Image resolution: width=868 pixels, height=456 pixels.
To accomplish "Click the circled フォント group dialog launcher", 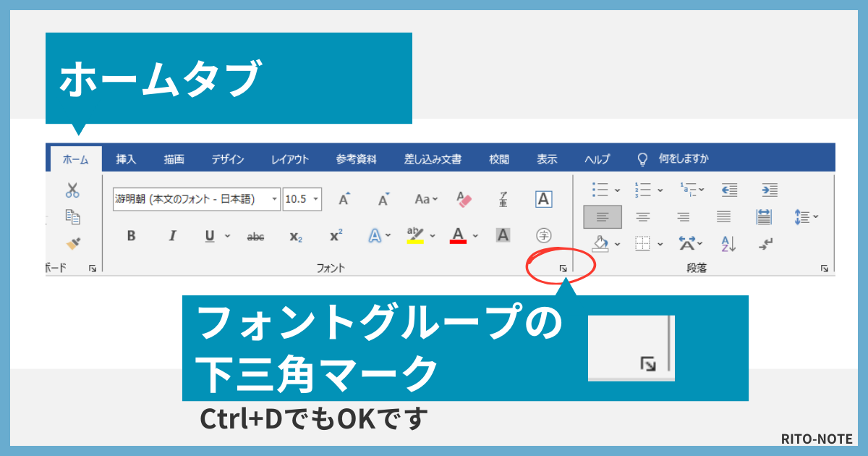I will pos(561,268).
